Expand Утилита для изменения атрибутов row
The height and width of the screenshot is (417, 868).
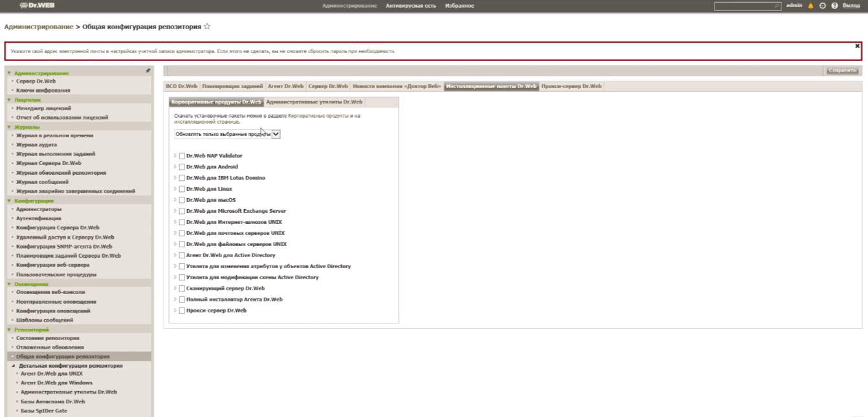pyautogui.click(x=175, y=266)
